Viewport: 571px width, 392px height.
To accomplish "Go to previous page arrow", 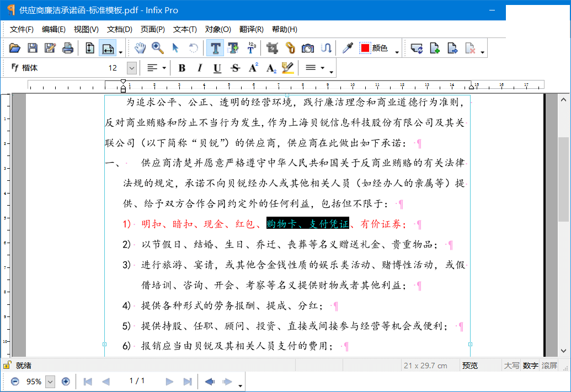I will pos(106,382).
